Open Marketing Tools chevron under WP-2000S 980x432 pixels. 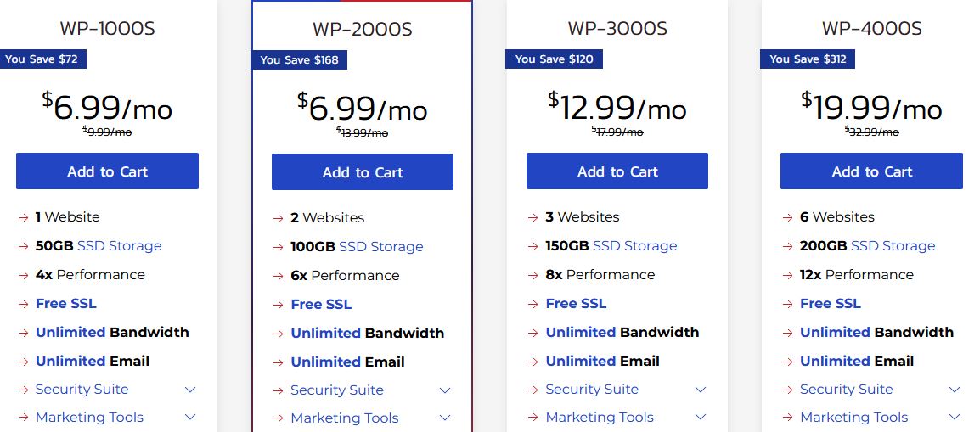tap(445, 418)
